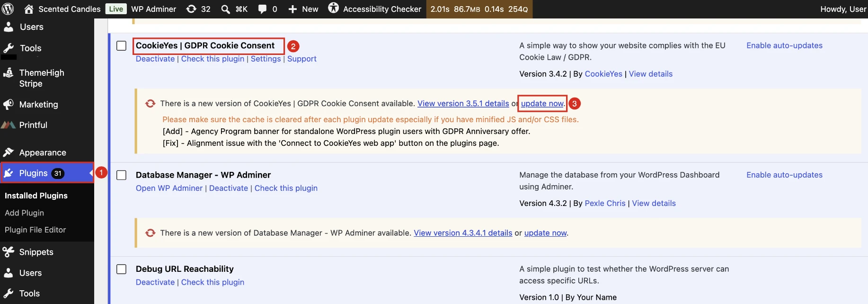The image size is (868, 304).
Task: View version 3.5.1 details
Action: [x=463, y=103]
